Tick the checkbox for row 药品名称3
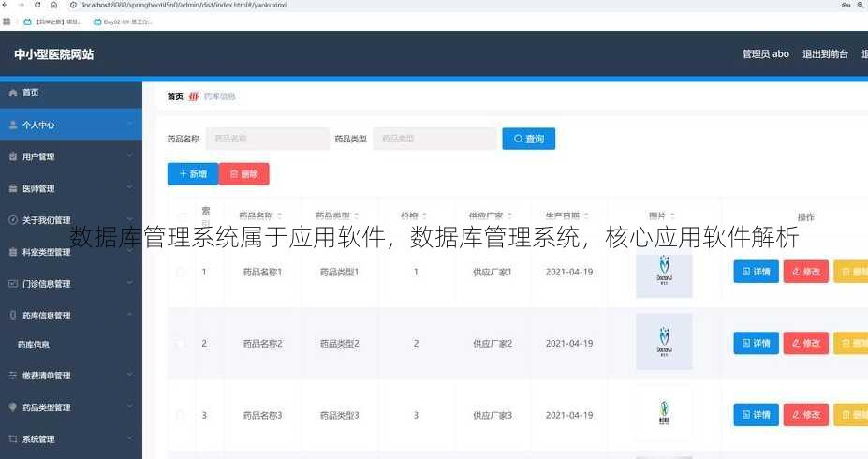The height and width of the screenshot is (459, 868). [x=181, y=415]
